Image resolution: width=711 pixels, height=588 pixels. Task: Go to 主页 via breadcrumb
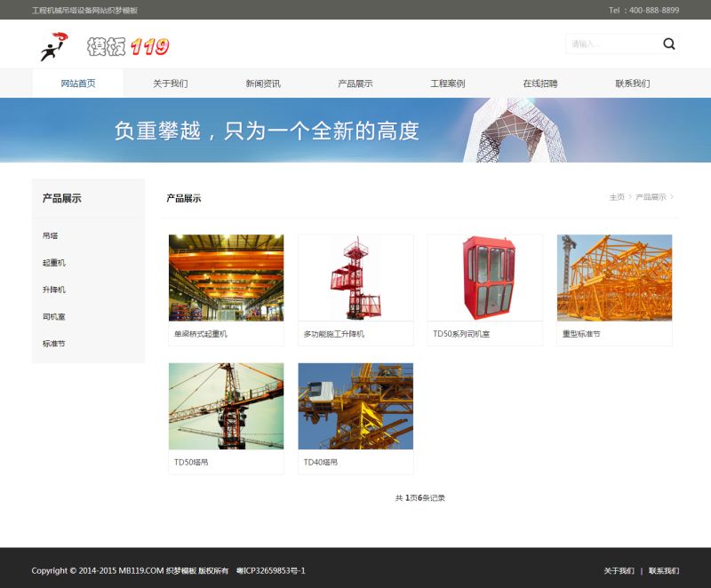(x=617, y=197)
